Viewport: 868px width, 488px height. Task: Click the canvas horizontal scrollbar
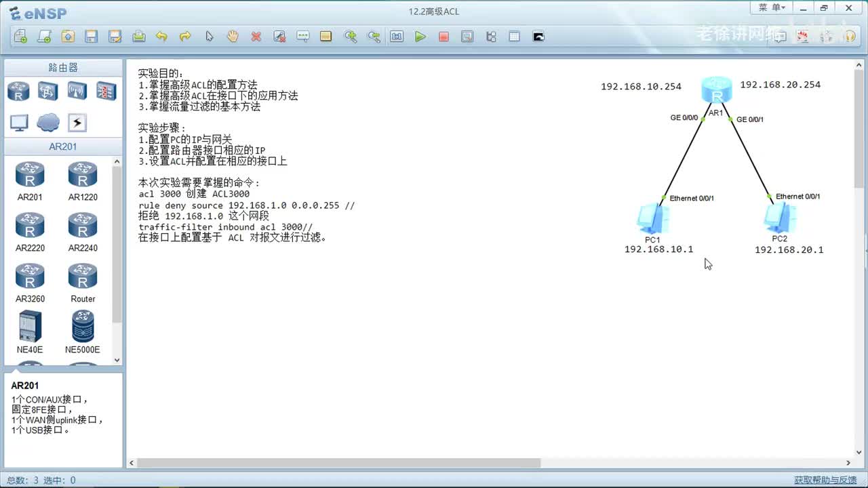pos(339,463)
